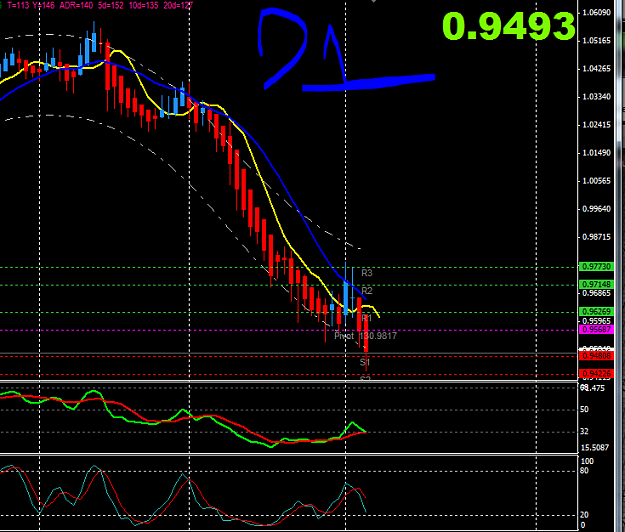Screen dimensions: 625x532
Task: Click the green 0.96269 R1 price tag
Action: (x=596, y=311)
